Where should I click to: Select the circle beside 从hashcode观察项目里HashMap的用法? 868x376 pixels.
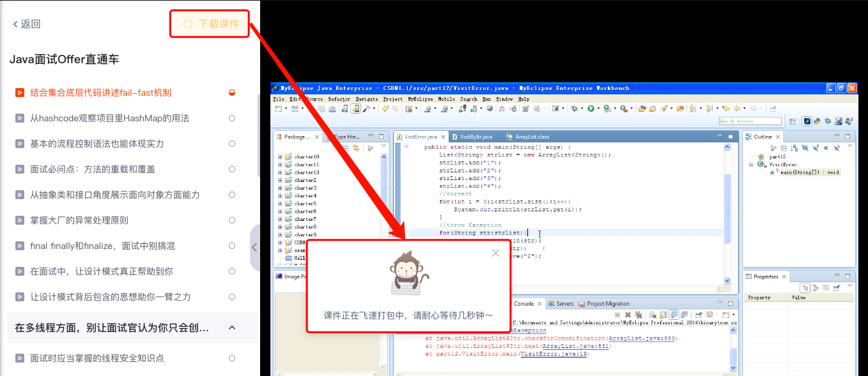coord(232,118)
